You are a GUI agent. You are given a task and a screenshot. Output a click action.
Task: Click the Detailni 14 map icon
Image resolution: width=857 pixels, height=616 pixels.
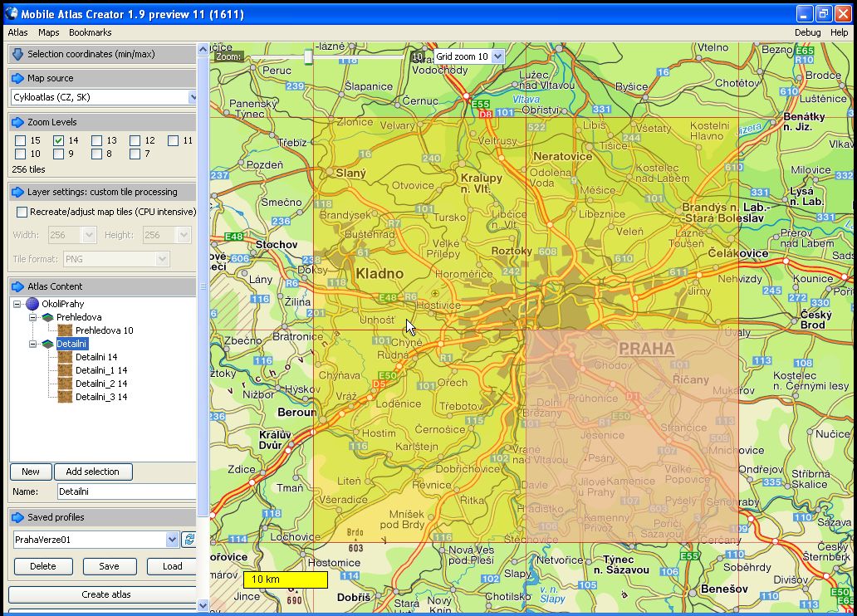point(65,357)
